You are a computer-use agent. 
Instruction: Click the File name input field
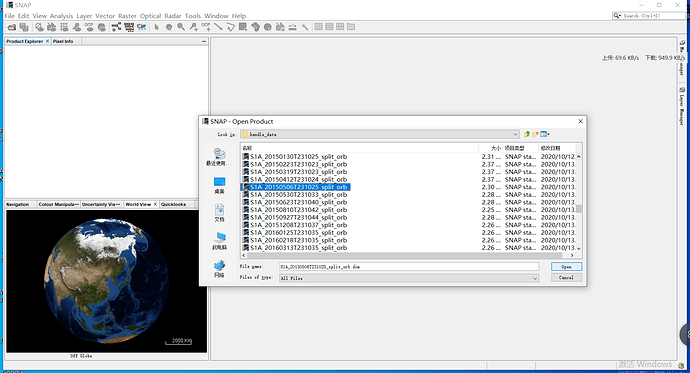tap(409, 267)
